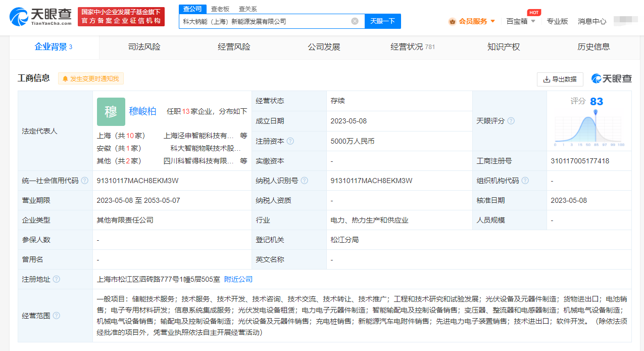Select registered capital 5000万人民币
Viewport: 644px width, 351px height.
(x=353, y=141)
